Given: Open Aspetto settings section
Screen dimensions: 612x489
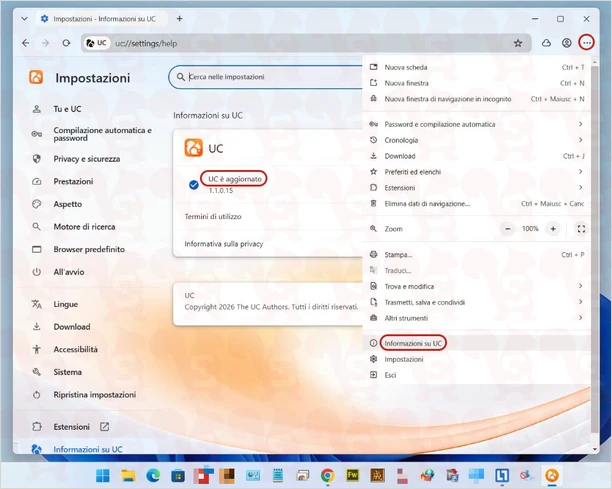Looking at the screenshot, I should point(68,204).
